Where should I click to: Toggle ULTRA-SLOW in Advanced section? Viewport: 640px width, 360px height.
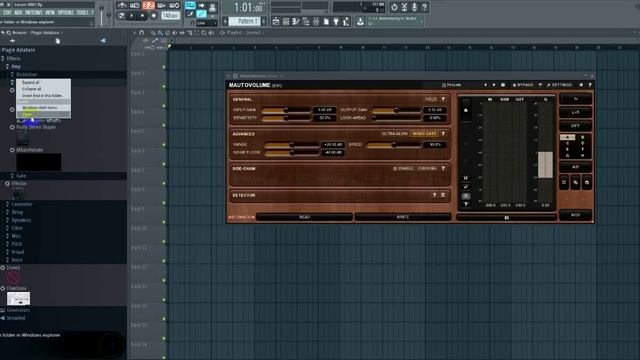coord(395,134)
